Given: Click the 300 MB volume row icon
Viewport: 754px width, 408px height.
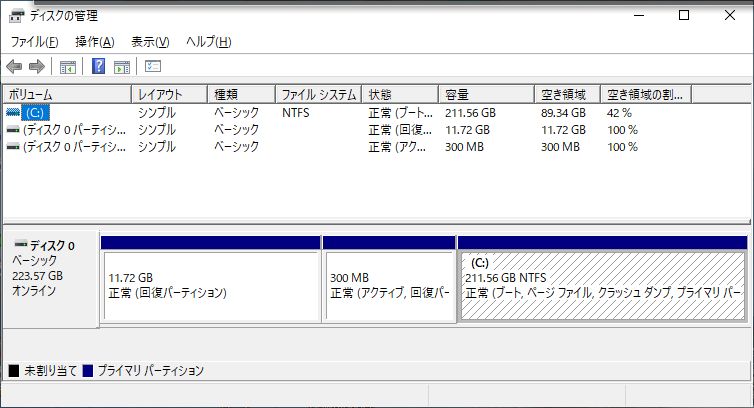Looking at the screenshot, I should pyautogui.click(x=13, y=146).
